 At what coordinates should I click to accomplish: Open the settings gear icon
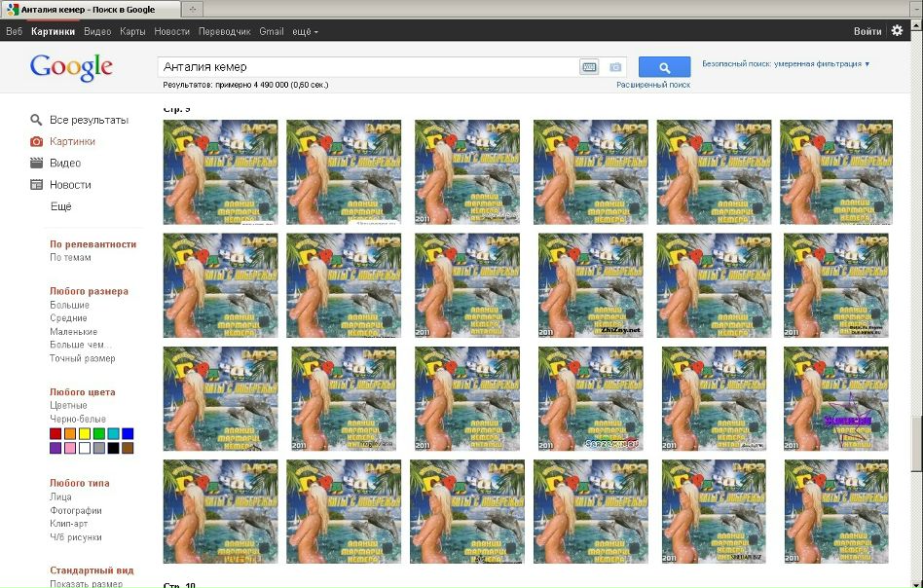tap(897, 30)
